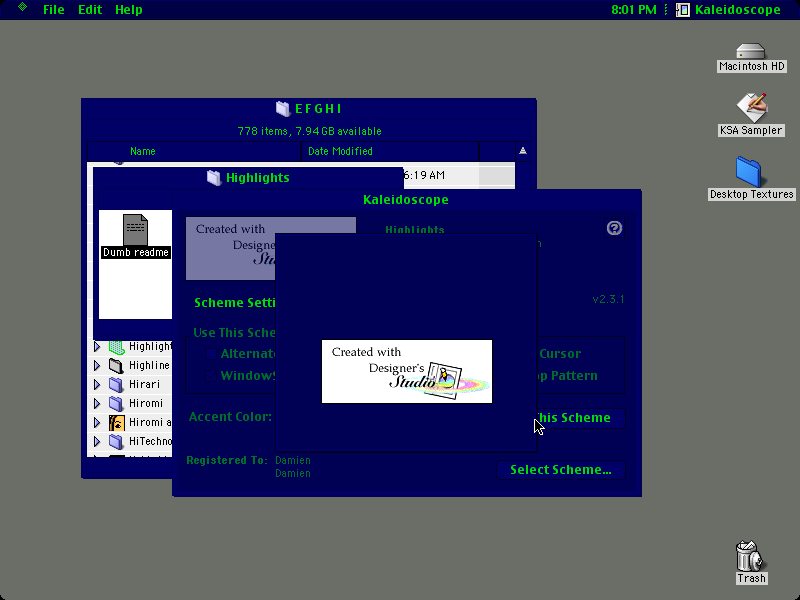Click the Highlight folder icon in EFGHI list

click(117, 347)
